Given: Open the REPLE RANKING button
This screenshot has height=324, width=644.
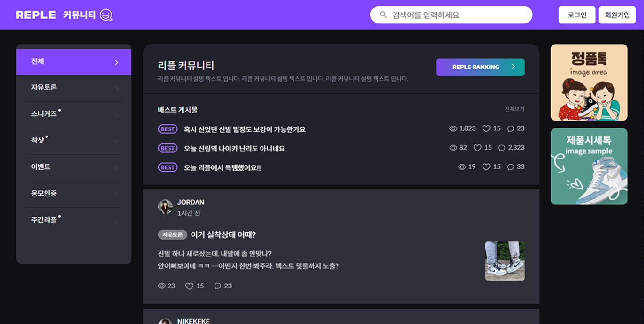Looking at the screenshot, I should click(480, 67).
